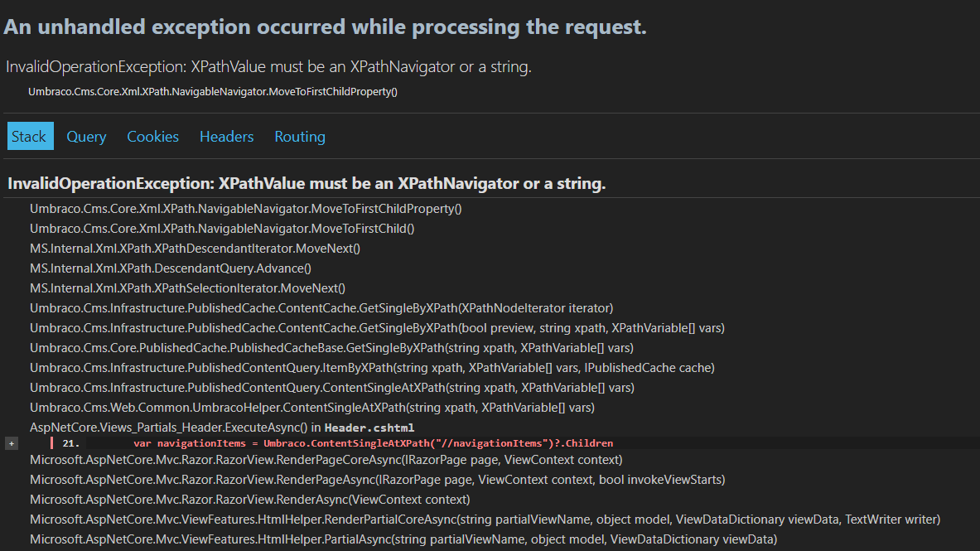Image resolution: width=980 pixels, height=551 pixels.
Task: Show the Headers tab
Action: click(226, 137)
